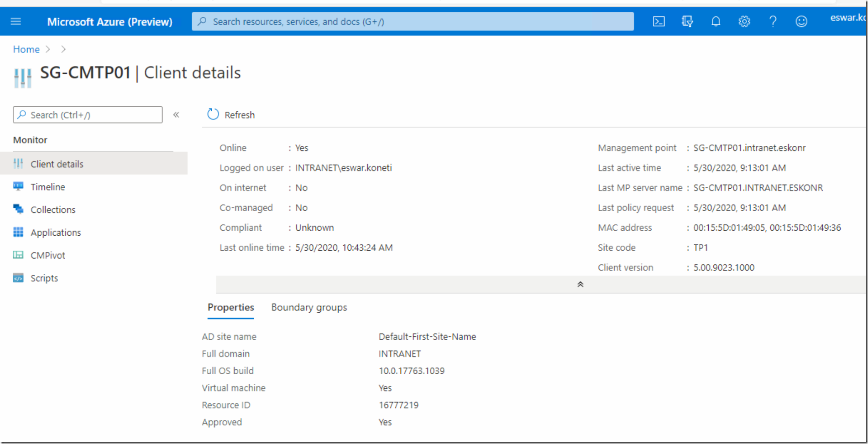This screenshot has width=868, height=444.
Task: Select the Online value Yes
Action: tap(302, 148)
